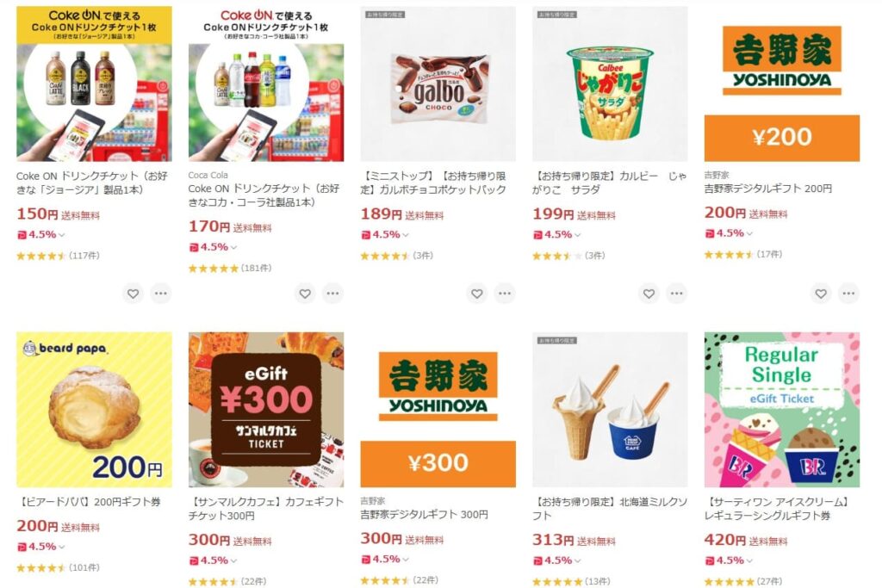Open the Saint Marc Cafe ¥300 eGift image
This screenshot has height=588, width=882.
coord(266,409)
